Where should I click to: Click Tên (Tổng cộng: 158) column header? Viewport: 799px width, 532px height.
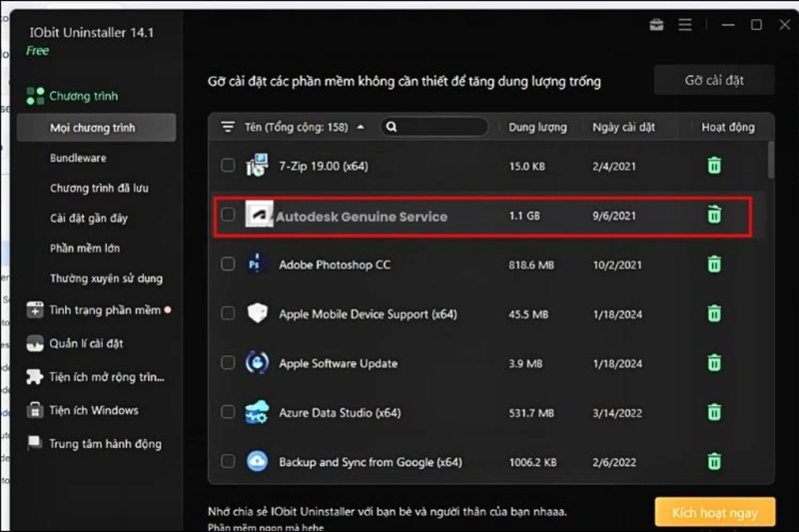pyautogui.click(x=296, y=127)
